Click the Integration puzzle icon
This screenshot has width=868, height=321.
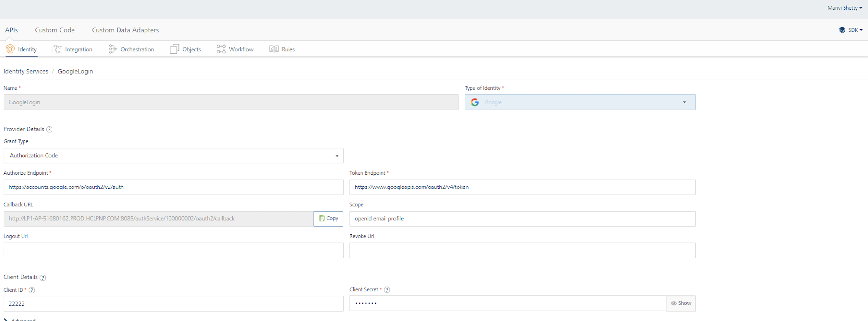pos(57,49)
